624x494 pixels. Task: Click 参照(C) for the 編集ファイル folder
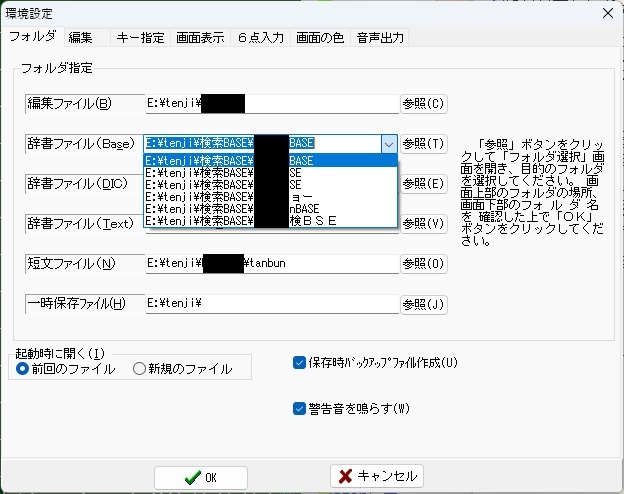(423, 103)
